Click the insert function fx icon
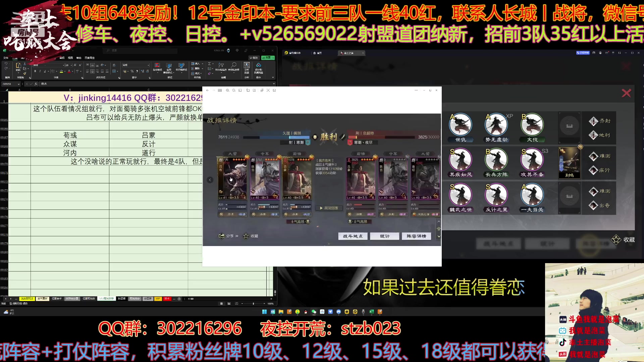Image resolution: width=644 pixels, height=362 pixels. coord(36,84)
